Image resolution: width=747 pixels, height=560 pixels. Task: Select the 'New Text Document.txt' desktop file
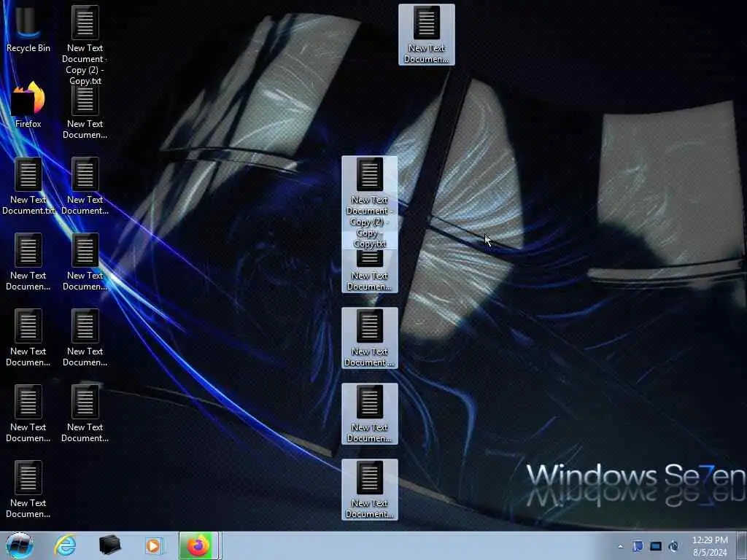(x=28, y=187)
